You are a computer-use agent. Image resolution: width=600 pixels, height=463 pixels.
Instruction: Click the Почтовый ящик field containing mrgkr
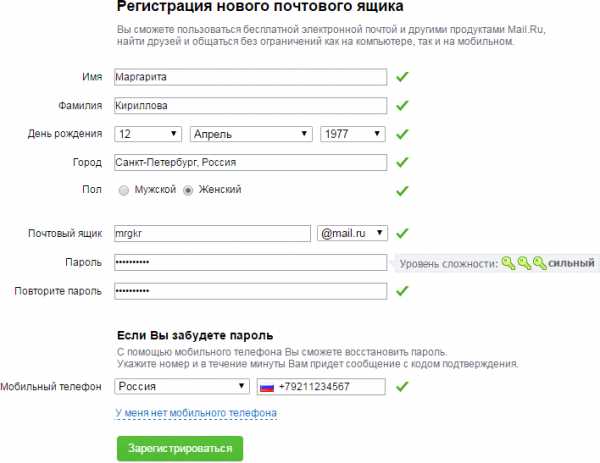click(212, 233)
